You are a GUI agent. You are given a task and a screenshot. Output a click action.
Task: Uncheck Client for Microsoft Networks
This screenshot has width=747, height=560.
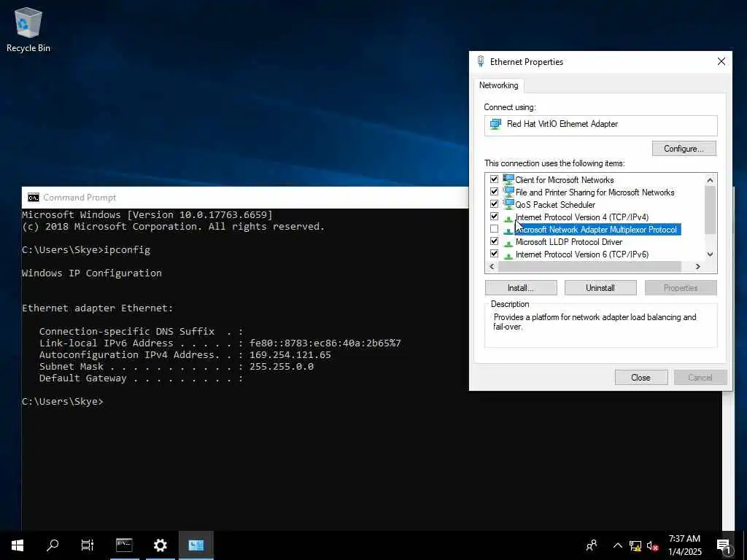494,179
